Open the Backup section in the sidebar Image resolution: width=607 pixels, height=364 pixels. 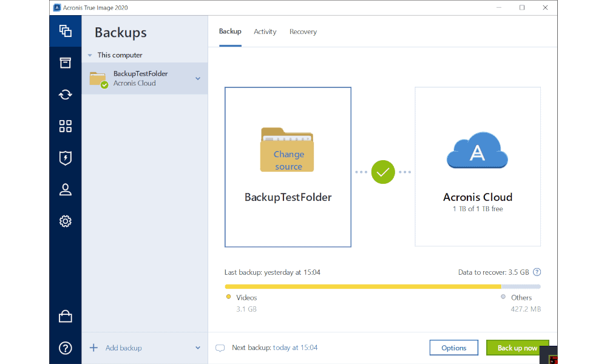(66, 31)
